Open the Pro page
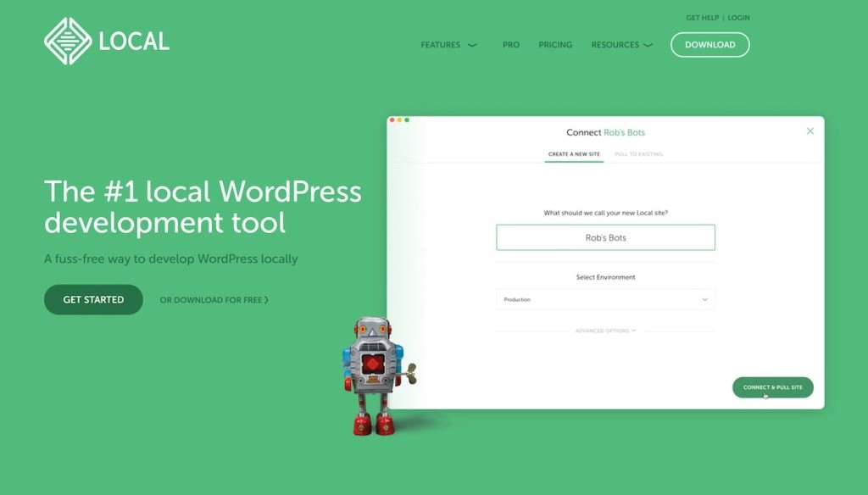 pyautogui.click(x=511, y=45)
